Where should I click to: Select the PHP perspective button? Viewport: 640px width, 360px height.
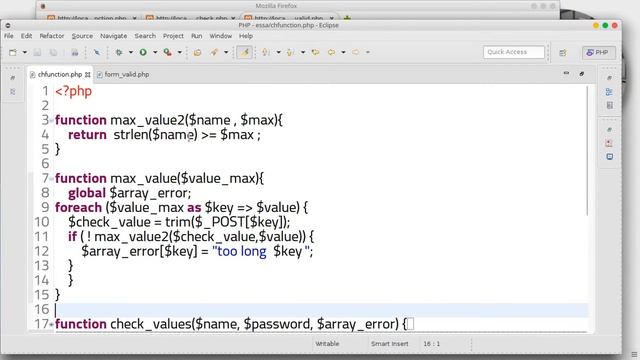tap(598, 52)
